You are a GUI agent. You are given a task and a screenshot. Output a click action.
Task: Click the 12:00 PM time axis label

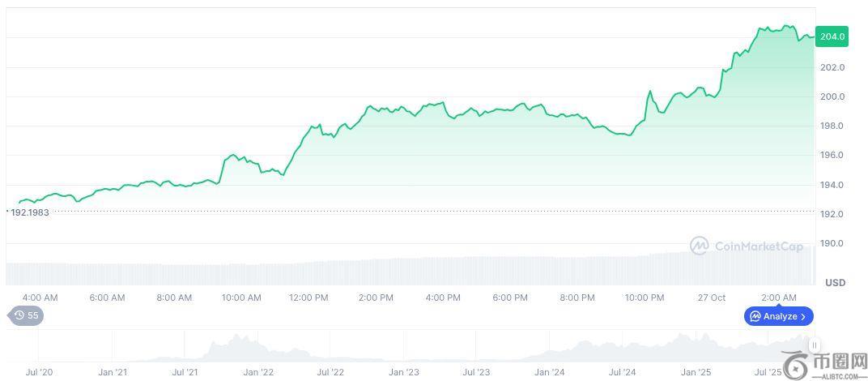click(308, 298)
